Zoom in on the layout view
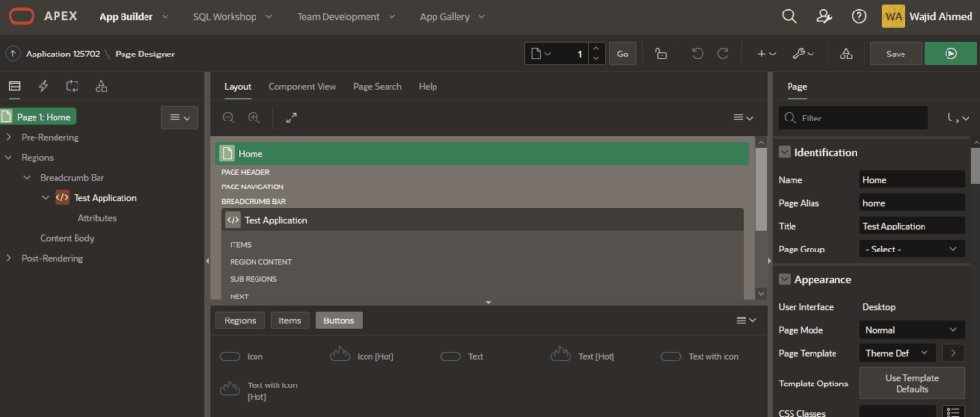The image size is (980, 417). click(254, 118)
